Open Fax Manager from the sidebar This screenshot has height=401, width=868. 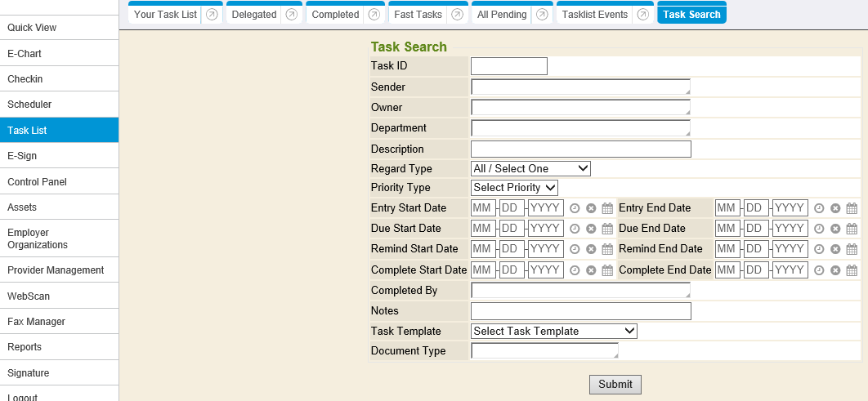click(36, 322)
